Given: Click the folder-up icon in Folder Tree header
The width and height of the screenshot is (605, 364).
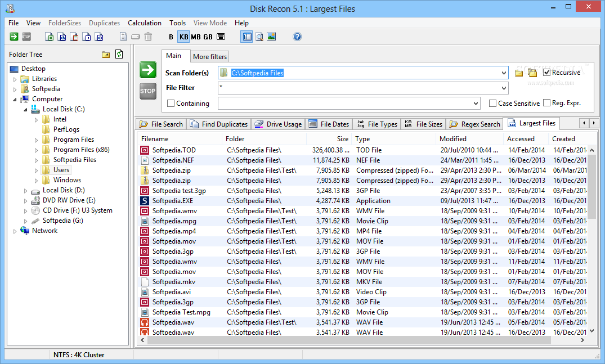Looking at the screenshot, I should pos(106,55).
